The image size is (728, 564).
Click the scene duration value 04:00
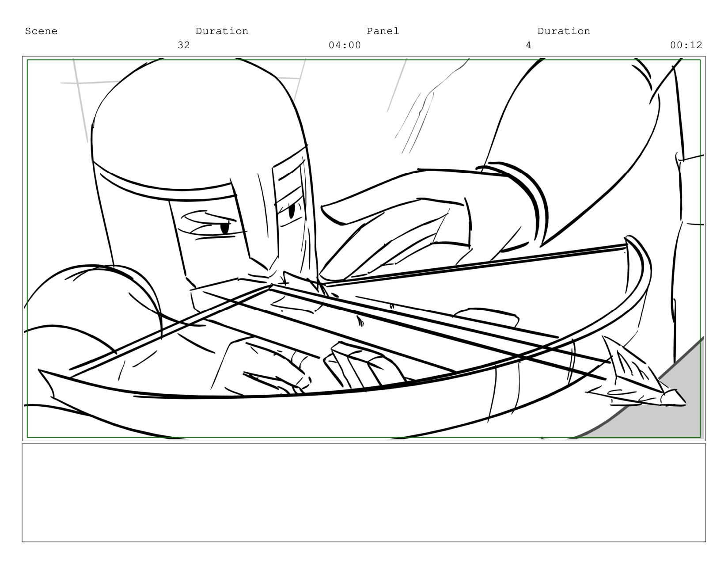tap(345, 45)
